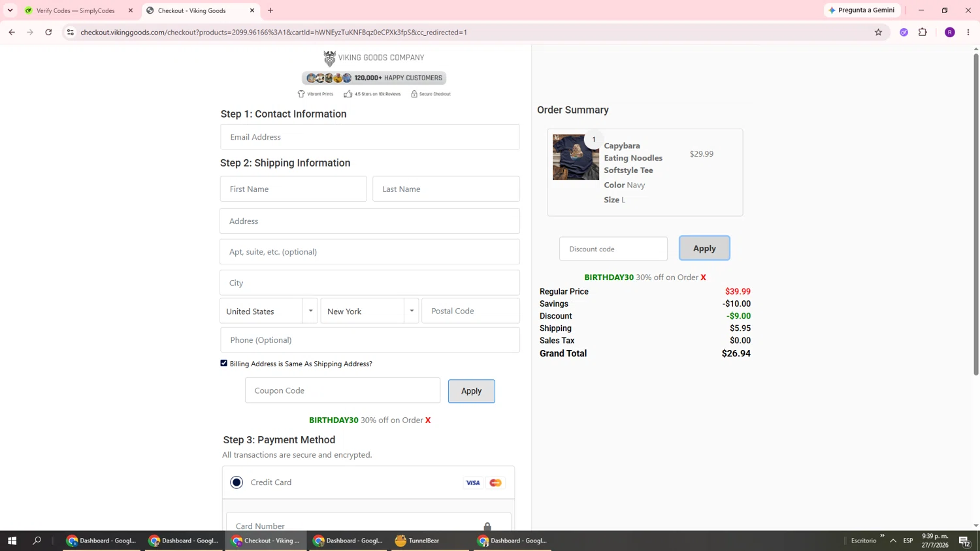Go back to the previous page

coord(12,32)
